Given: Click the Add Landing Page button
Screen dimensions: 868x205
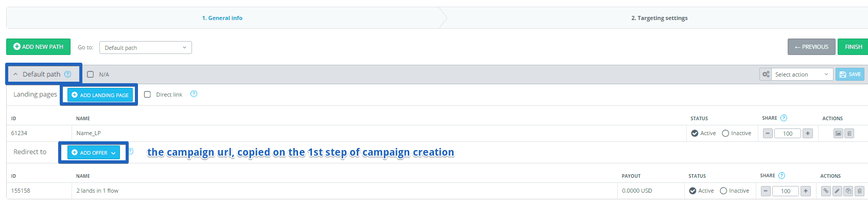Looking at the screenshot, I should point(100,95).
